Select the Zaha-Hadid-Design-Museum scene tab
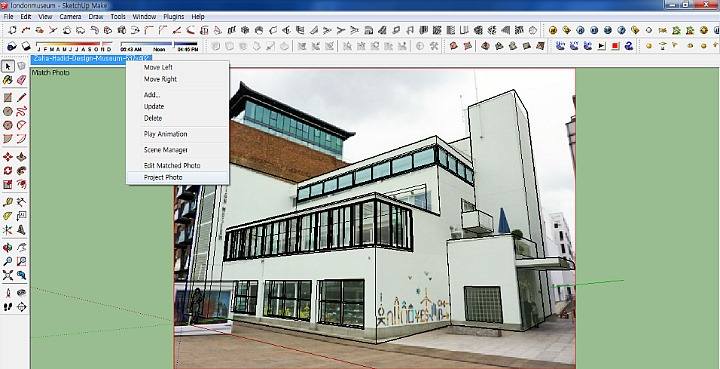The height and width of the screenshot is (369, 720). (x=91, y=59)
